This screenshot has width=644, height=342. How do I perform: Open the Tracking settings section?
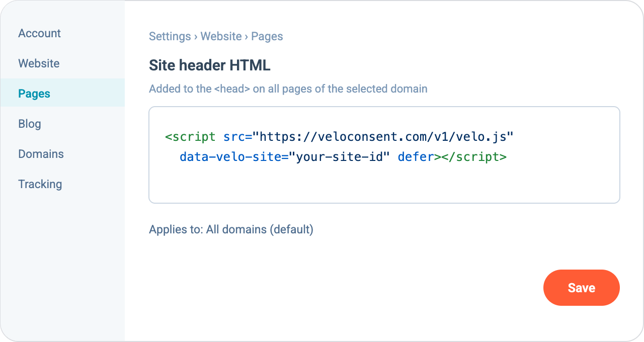pyautogui.click(x=40, y=184)
